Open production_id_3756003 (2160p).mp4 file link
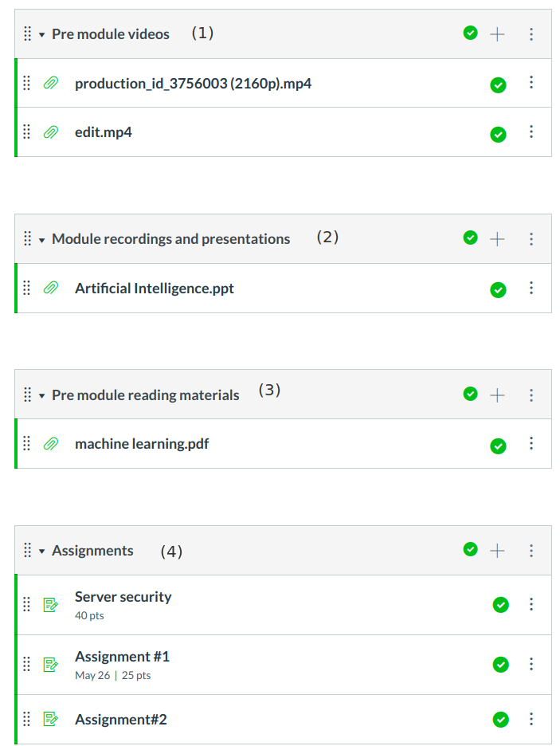560x746 pixels. [x=193, y=83]
